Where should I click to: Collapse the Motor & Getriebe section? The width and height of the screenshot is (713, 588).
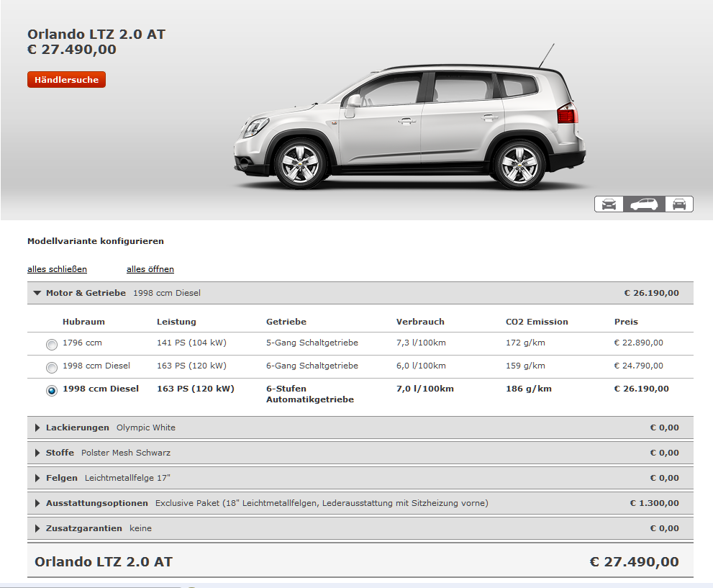coord(360,293)
